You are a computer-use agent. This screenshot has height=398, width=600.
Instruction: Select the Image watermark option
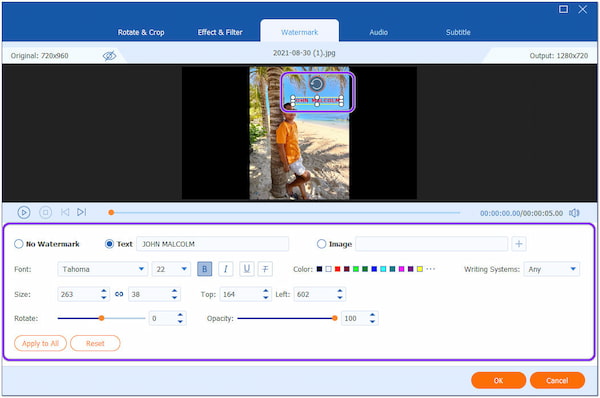pyautogui.click(x=321, y=244)
